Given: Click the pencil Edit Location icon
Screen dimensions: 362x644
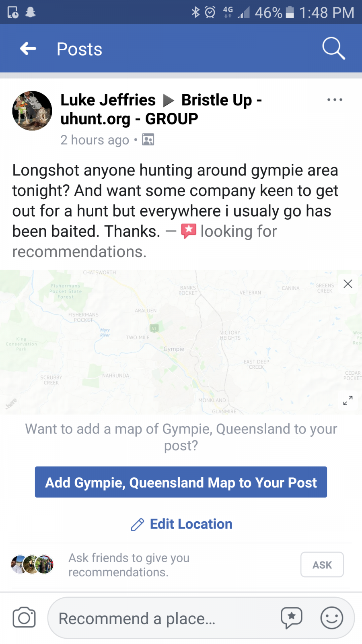Looking at the screenshot, I should coord(138,524).
